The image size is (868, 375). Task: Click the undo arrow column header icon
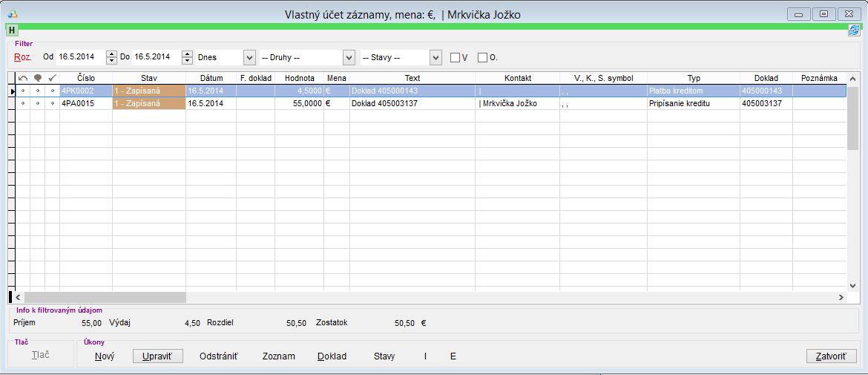click(x=22, y=77)
